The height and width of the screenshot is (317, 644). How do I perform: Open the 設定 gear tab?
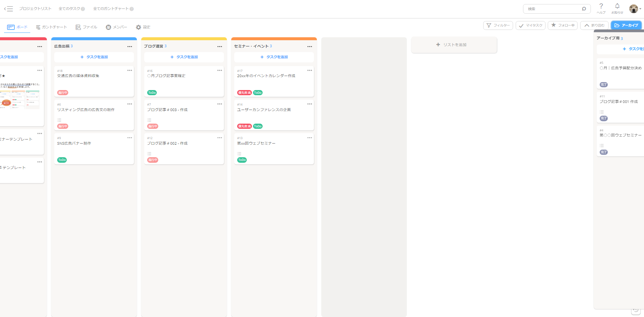tap(143, 27)
